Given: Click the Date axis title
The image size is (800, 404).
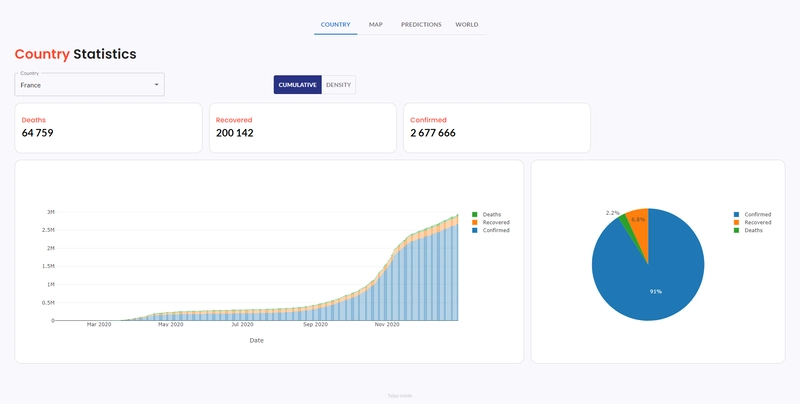Looking at the screenshot, I should (257, 340).
